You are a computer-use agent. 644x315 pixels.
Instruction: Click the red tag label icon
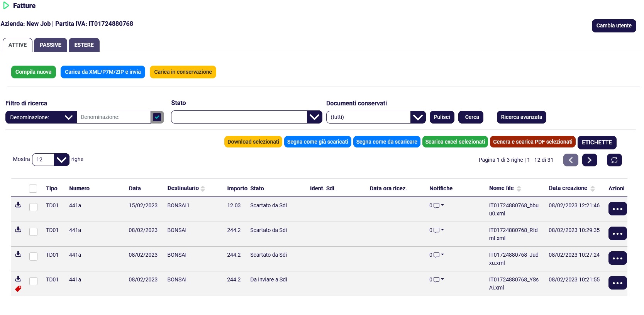(x=18, y=289)
